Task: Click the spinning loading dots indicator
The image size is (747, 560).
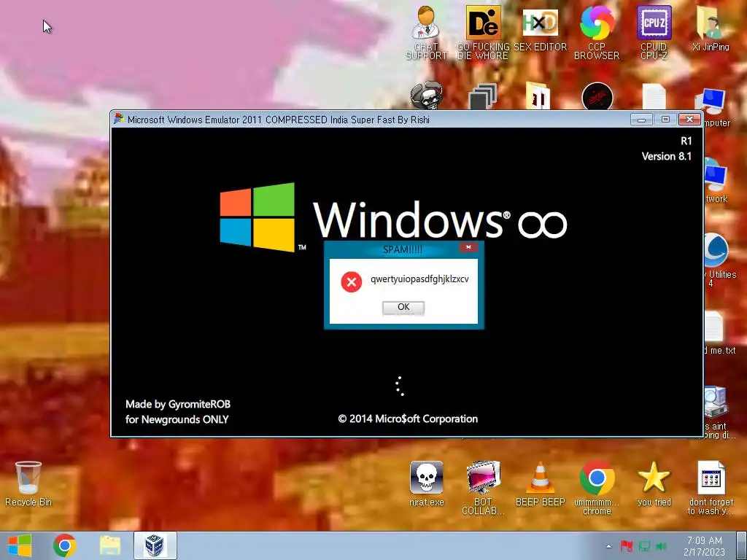Action: [x=400, y=386]
